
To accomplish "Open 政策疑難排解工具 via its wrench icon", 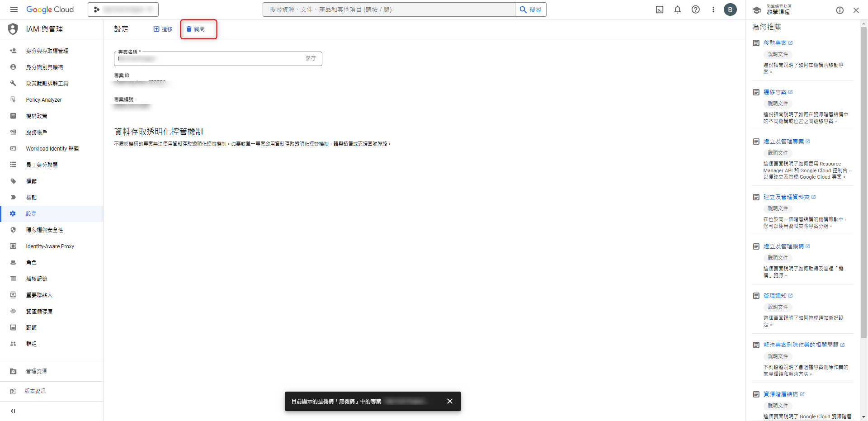I will pos(13,84).
